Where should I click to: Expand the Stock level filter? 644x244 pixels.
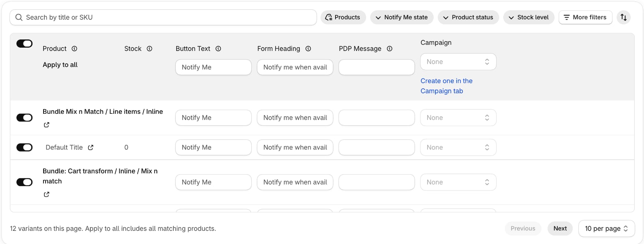point(529,17)
